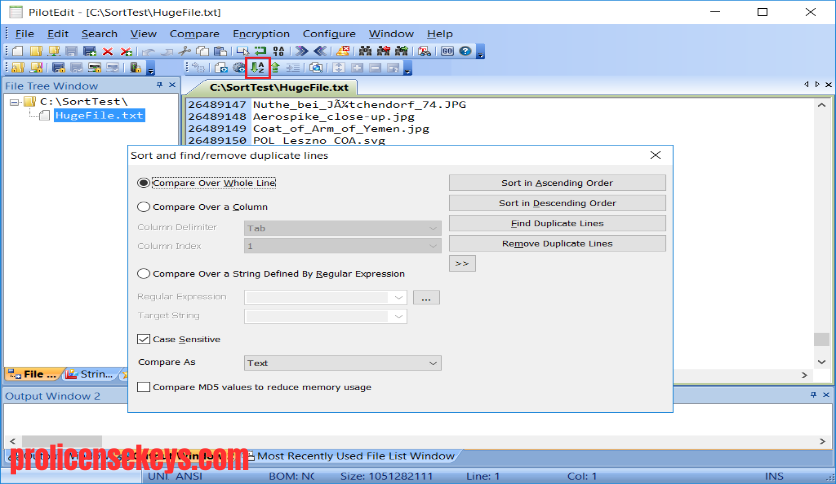The width and height of the screenshot is (836, 484).
Task: Click the unindent left chevrons icon
Action: (x=320, y=51)
